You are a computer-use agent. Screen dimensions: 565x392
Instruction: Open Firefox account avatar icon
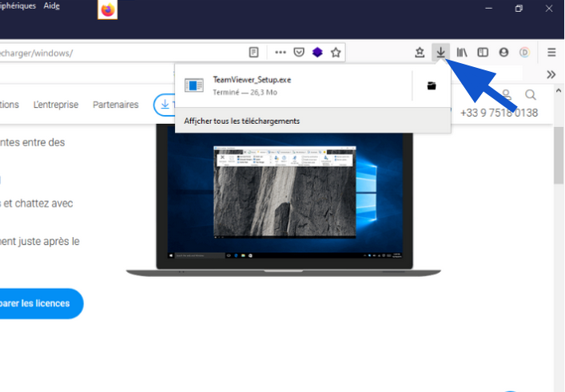(x=503, y=53)
